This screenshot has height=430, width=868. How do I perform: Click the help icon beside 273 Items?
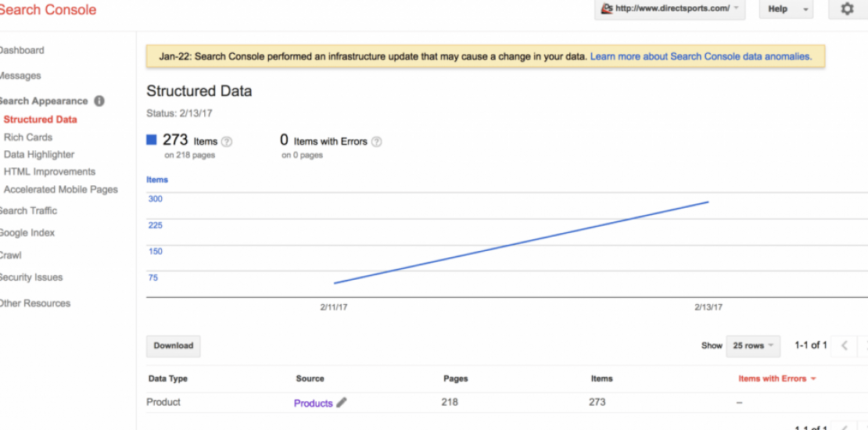(227, 142)
